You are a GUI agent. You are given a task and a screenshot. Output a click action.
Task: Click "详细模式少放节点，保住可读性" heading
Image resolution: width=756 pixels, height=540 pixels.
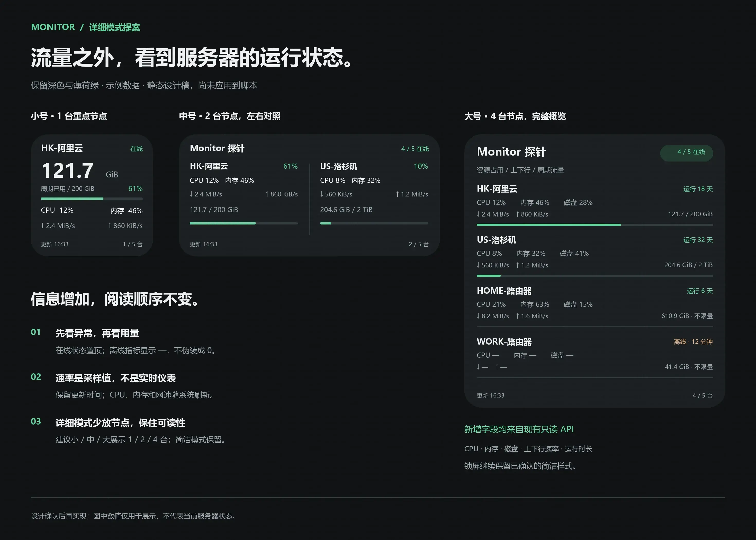coord(120,423)
